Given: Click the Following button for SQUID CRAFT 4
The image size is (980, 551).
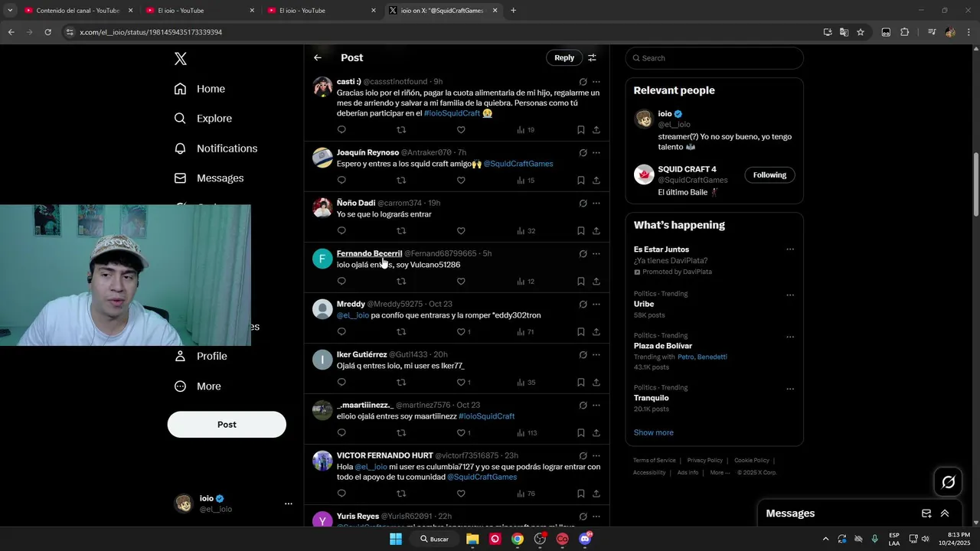Looking at the screenshot, I should coord(769,175).
